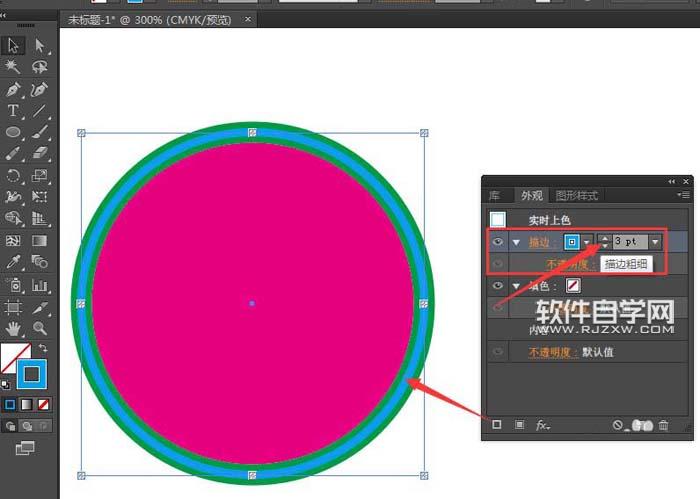Select the Mesh tool

click(x=13, y=241)
